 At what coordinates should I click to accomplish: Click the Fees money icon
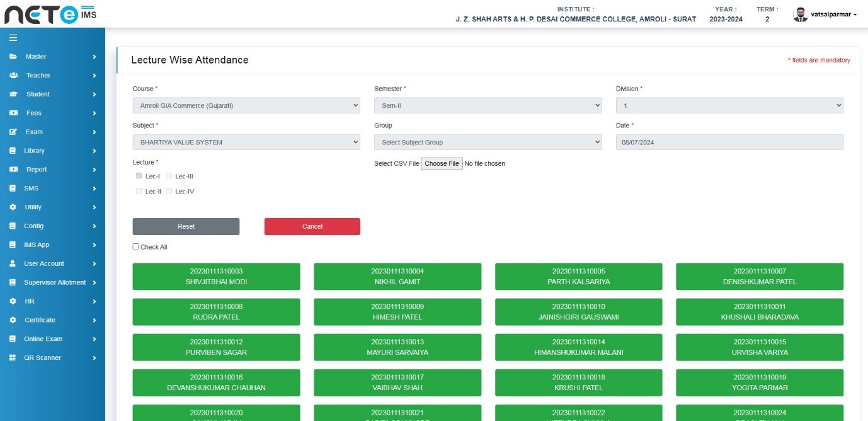[13, 113]
